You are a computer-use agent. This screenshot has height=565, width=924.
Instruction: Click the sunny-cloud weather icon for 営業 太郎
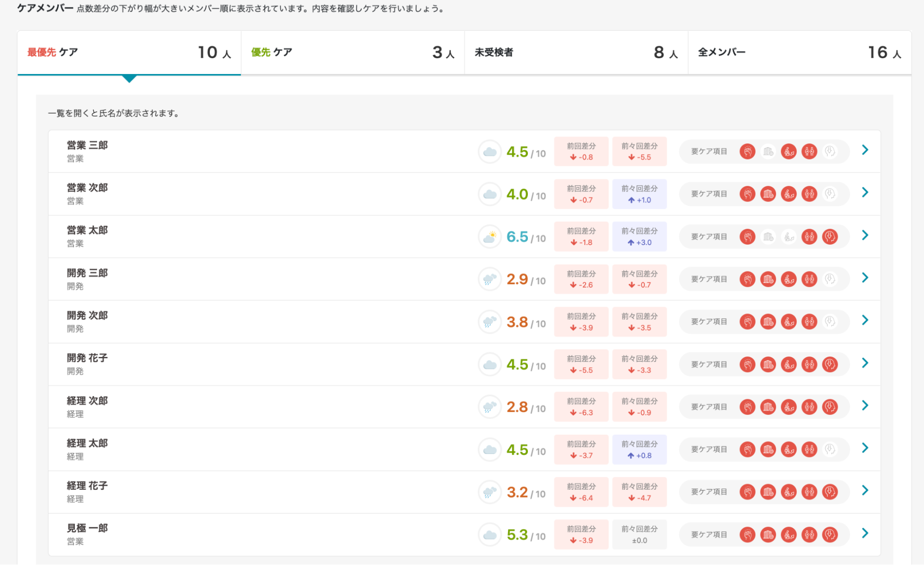[490, 237]
